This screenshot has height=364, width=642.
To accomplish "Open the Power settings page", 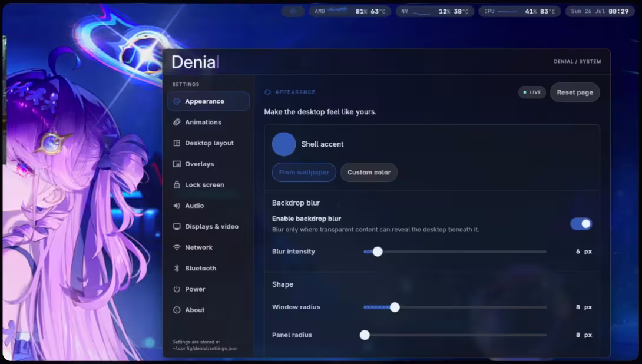I will [208, 289].
